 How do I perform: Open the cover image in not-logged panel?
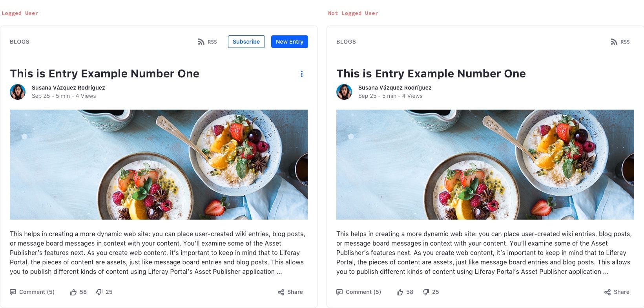pyautogui.click(x=485, y=164)
